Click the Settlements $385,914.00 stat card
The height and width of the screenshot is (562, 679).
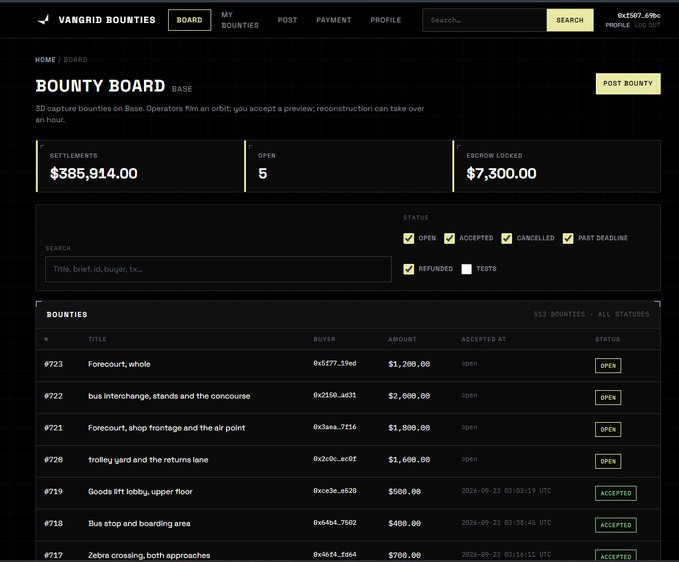[x=140, y=166]
